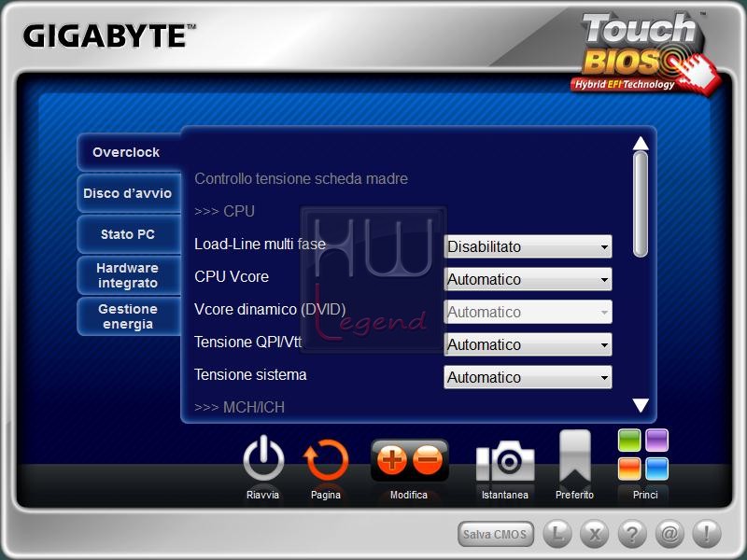Image resolution: width=747 pixels, height=560 pixels.
Task: Click the round @ button
Action: tap(669, 534)
